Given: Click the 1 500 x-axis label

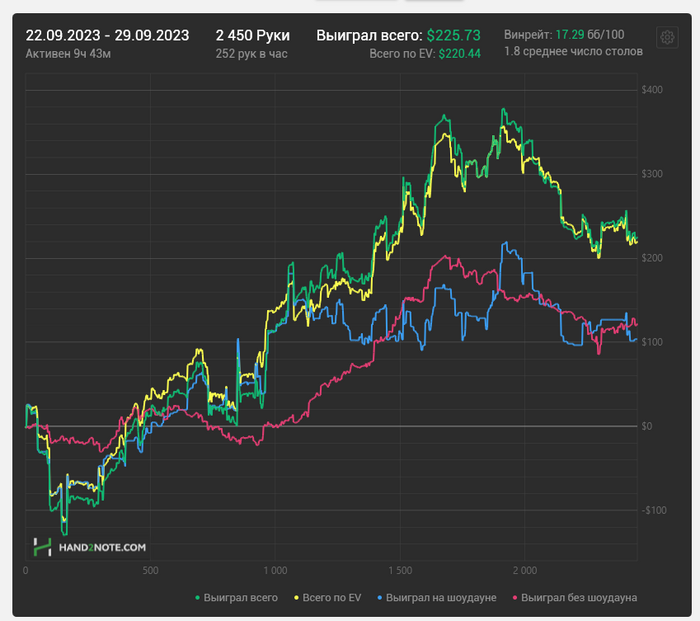Looking at the screenshot, I should [400, 571].
